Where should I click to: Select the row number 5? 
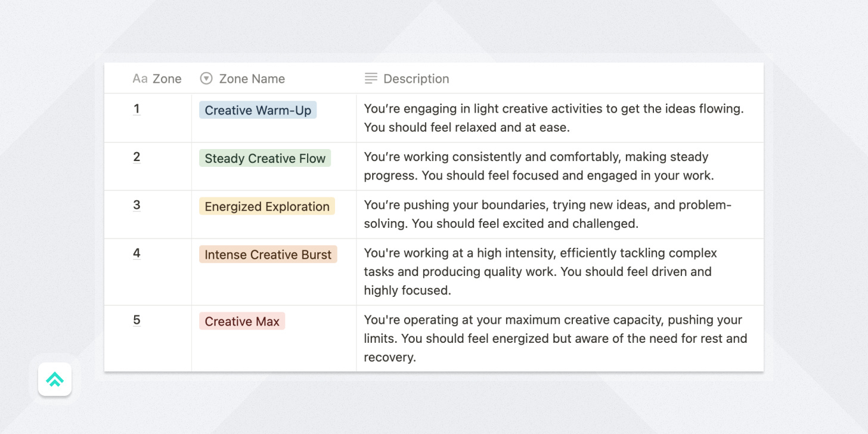tap(137, 321)
